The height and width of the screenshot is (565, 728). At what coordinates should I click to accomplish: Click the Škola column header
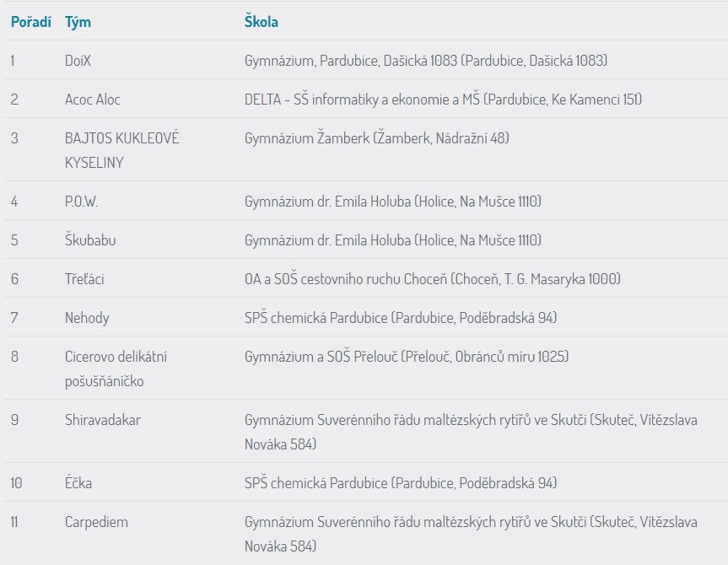(261, 22)
